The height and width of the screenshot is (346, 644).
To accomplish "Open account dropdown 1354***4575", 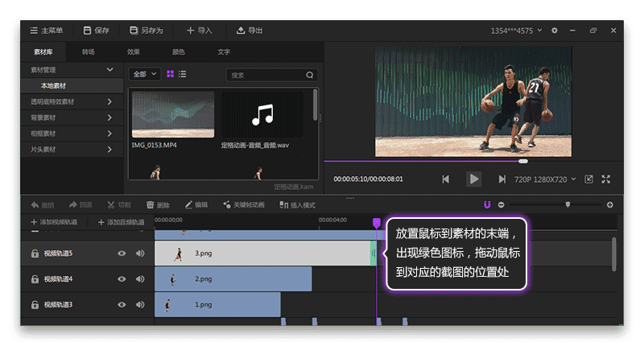I will pyautogui.click(x=516, y=31).
